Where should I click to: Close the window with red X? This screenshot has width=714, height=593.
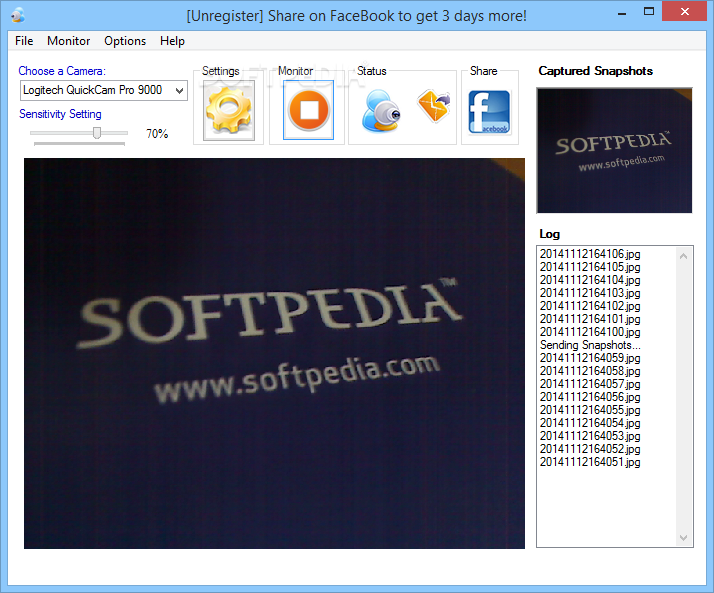[x=684, y=11]
